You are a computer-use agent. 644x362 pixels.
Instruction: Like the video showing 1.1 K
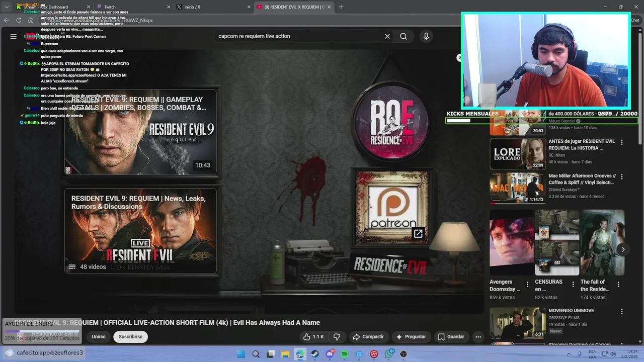pyautogui.click(x=313, y=337)
